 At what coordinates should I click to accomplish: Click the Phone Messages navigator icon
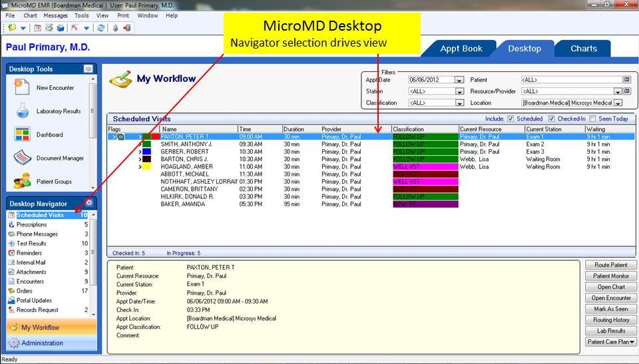(11, 234)
